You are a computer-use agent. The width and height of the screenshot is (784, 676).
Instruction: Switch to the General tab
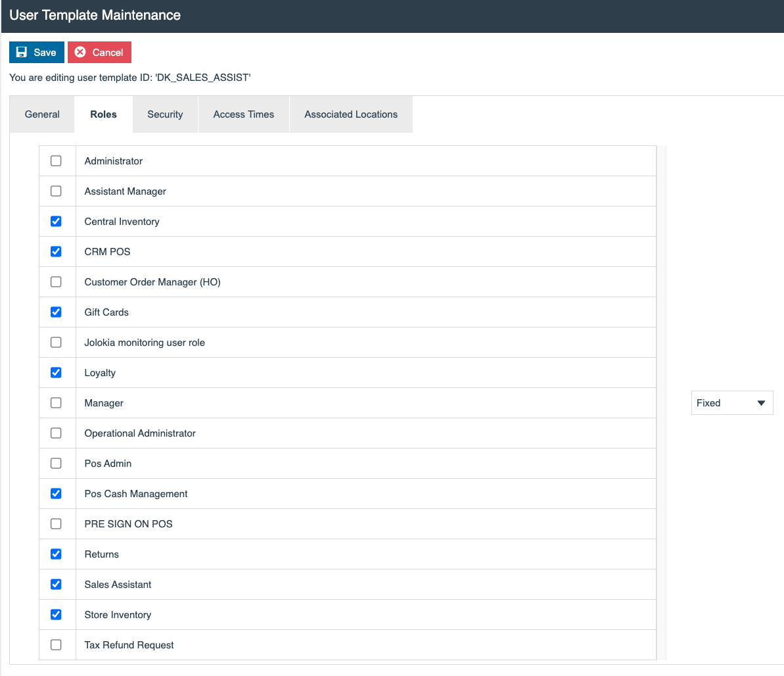pyautogui.click(x=42, y=114)
